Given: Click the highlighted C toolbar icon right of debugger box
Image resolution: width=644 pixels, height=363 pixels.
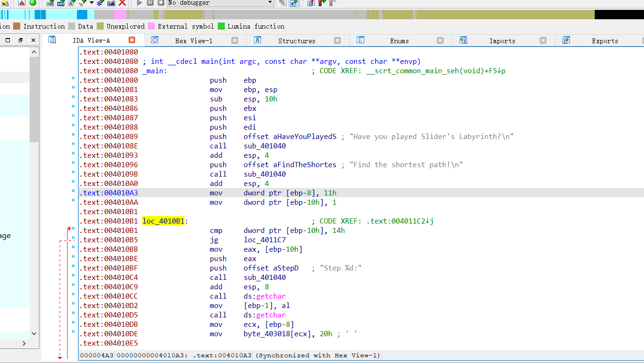Looking at the screenshot, I should [294, 3].
